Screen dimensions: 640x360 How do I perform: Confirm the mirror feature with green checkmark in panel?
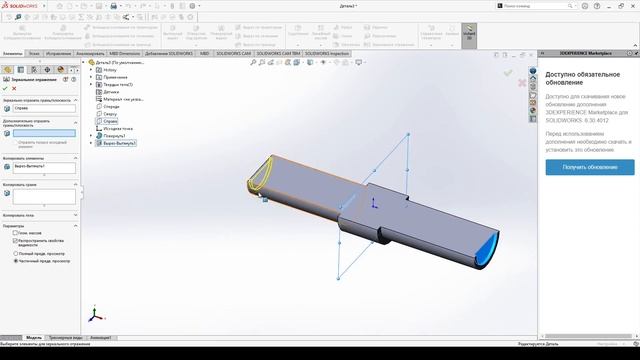coord(5,89)
